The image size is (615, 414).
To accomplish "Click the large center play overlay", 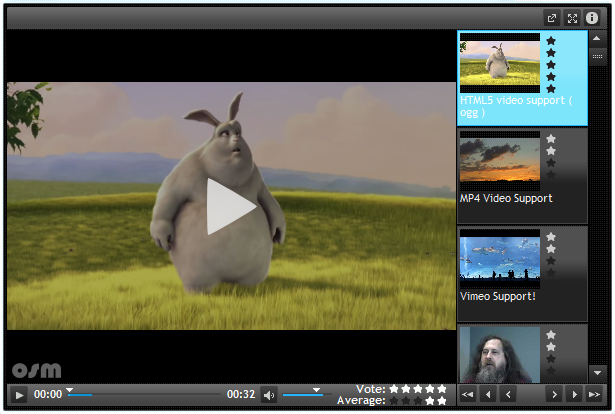I will tap(231, 207).
